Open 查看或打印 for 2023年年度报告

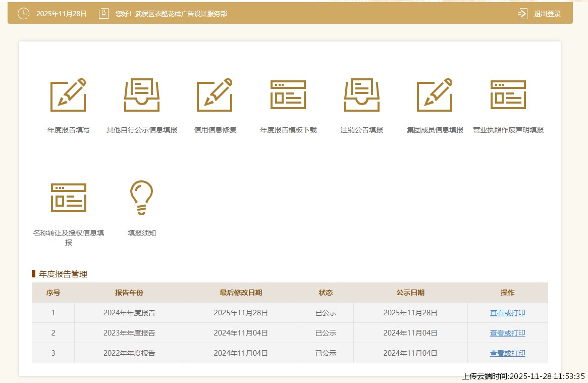507,333
